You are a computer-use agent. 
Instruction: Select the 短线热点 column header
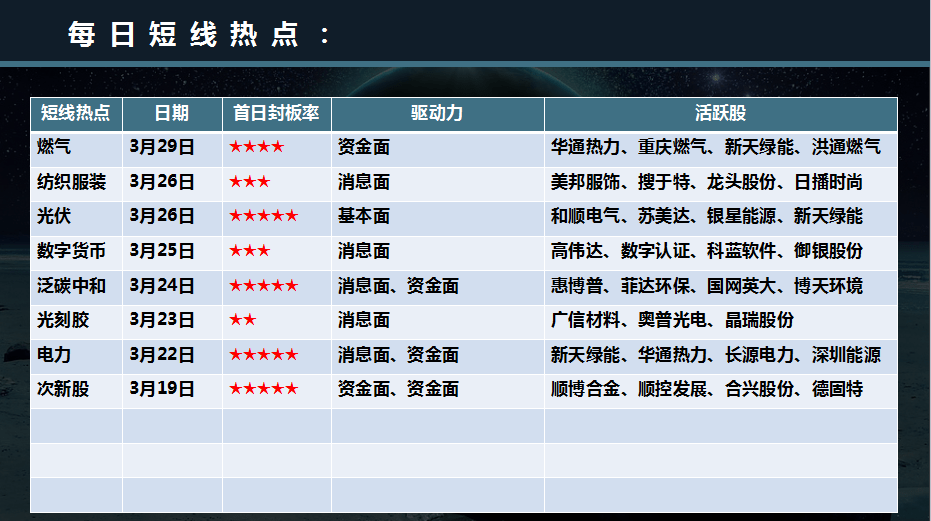pos(76,113)
